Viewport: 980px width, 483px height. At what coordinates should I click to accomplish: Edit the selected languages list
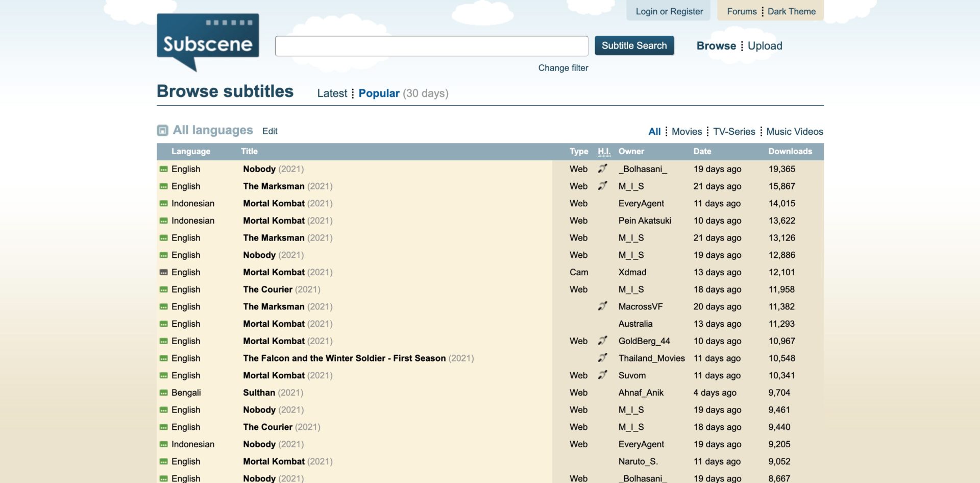[x=270, y=131]
